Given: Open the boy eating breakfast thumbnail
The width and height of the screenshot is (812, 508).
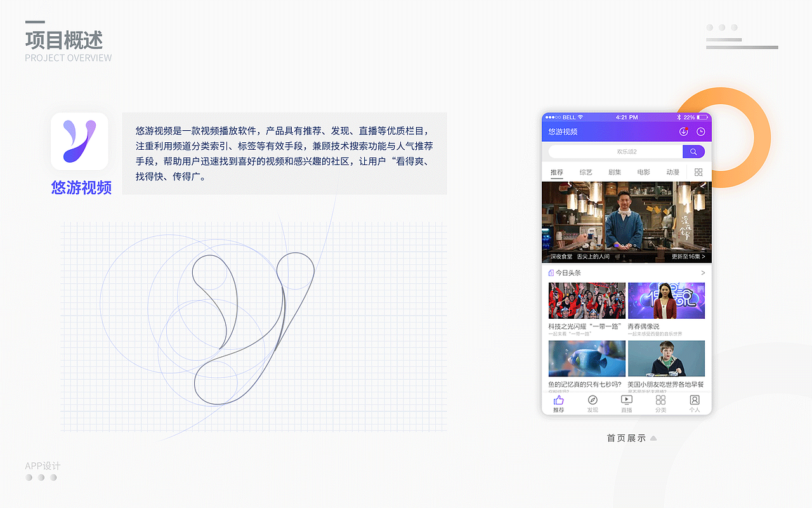Looking at the screenshot, I should (666, 359).
